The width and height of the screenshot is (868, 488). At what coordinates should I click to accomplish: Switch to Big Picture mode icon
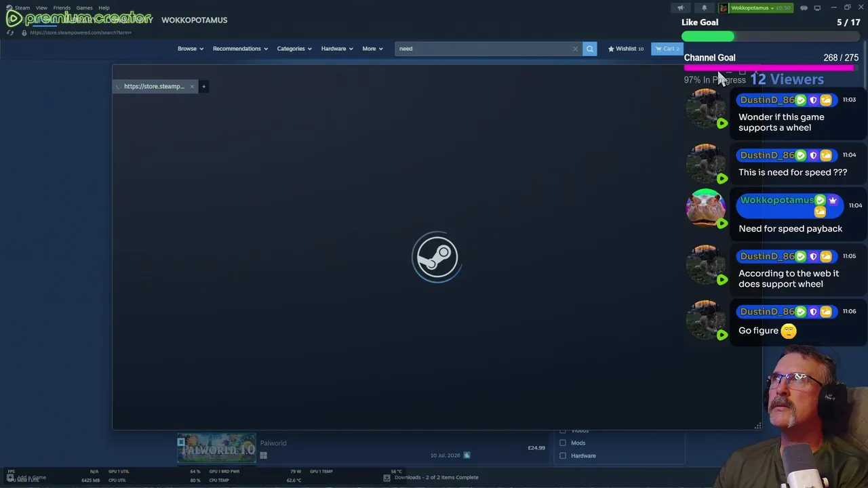pyautogui.click(x=817, y=8)
